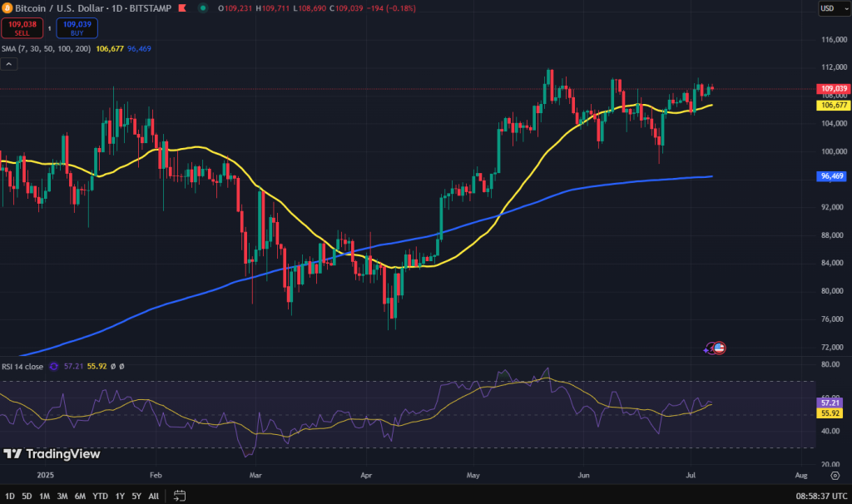Viewport: 852px width, 504px height.
Task: Select the 6M time range
Action: coord(80,496)
